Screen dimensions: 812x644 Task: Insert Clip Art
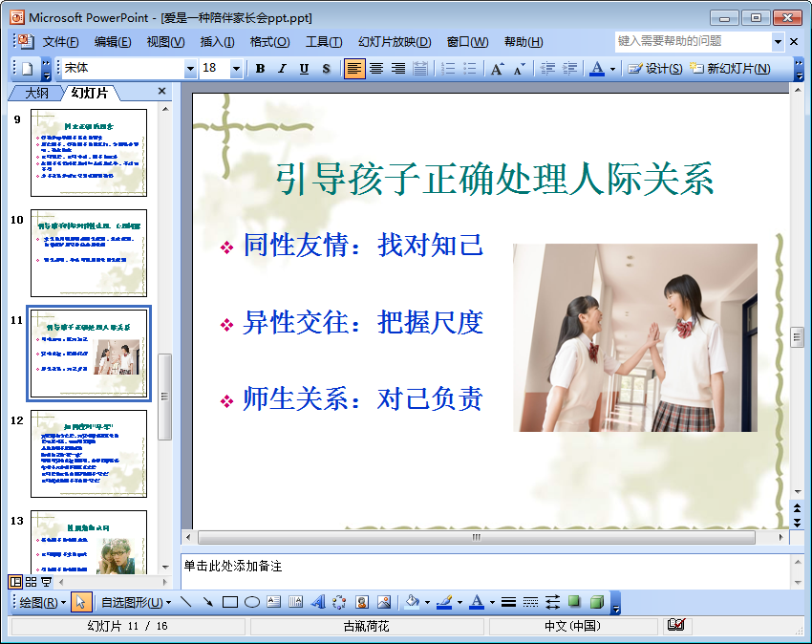[x=362, y=602]
